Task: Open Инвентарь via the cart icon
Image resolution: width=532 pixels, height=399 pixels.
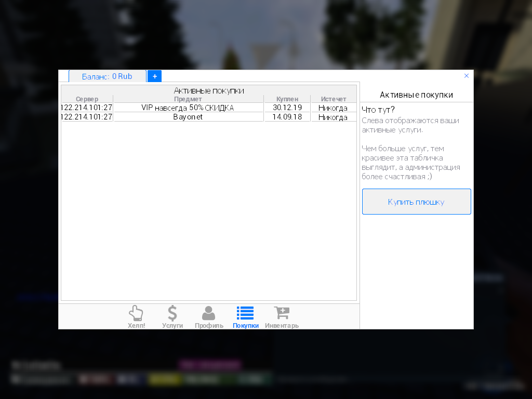Action: [x=282, y=317]
